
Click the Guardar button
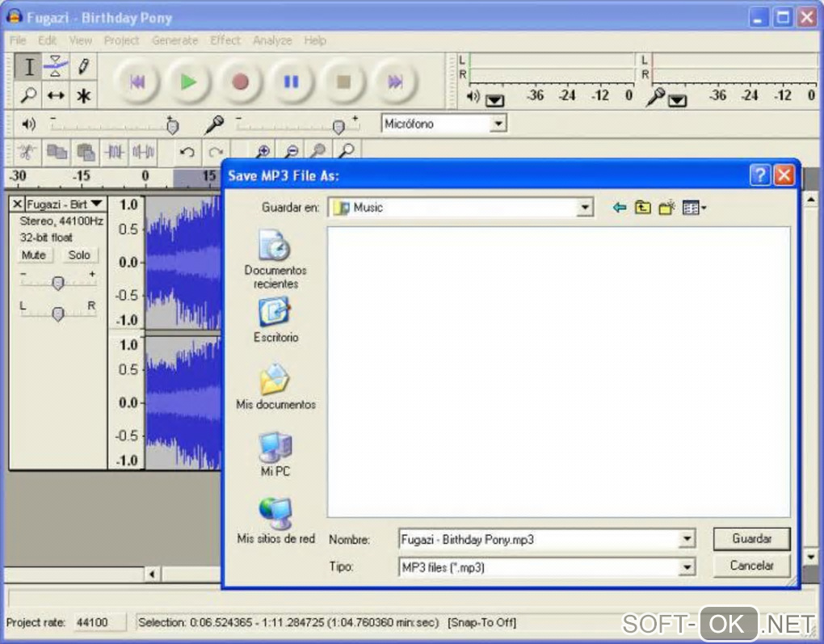(751, 539)
